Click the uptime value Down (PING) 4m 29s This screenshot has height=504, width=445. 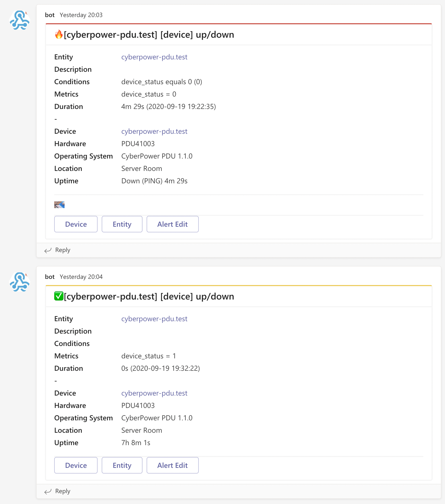pyautogui.click(x=154, y=181)
